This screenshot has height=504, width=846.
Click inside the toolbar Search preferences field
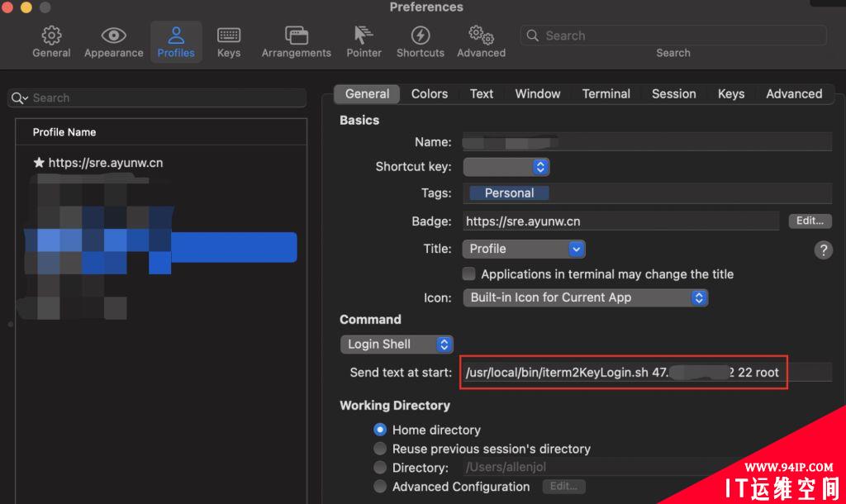673,36
